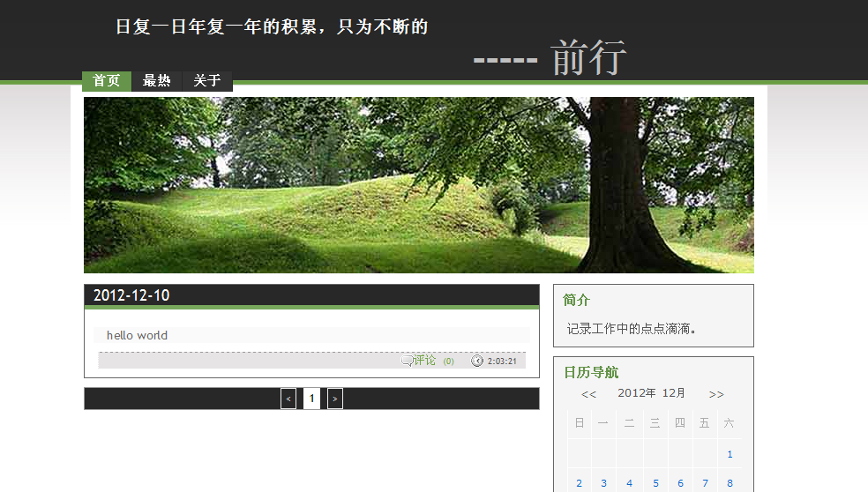Image resolution: width=868 pixels, height=492 pixels.
Task: Click the 2012-12-10 post date header
Action: pos(131,295)
